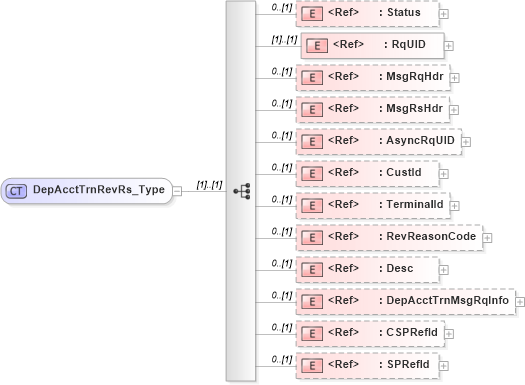Select the MsgRsHdr element name
This screenshot has height=385, width=525.
pos(415,108)
